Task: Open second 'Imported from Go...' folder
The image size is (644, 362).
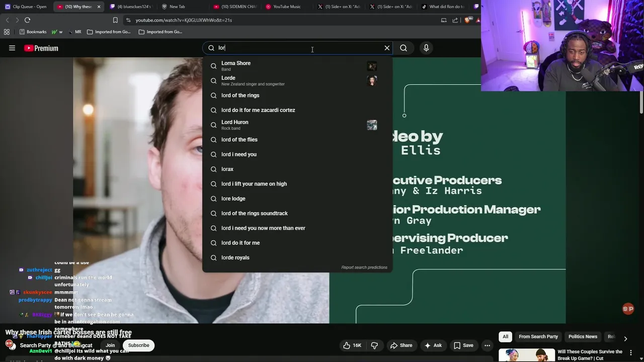Action: pos(160,32)
